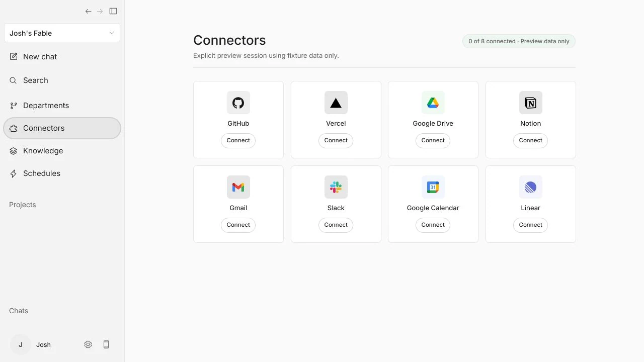Click the Vercel triangle logo icon
The image size is (644, 362).
(x=336, y=103)
